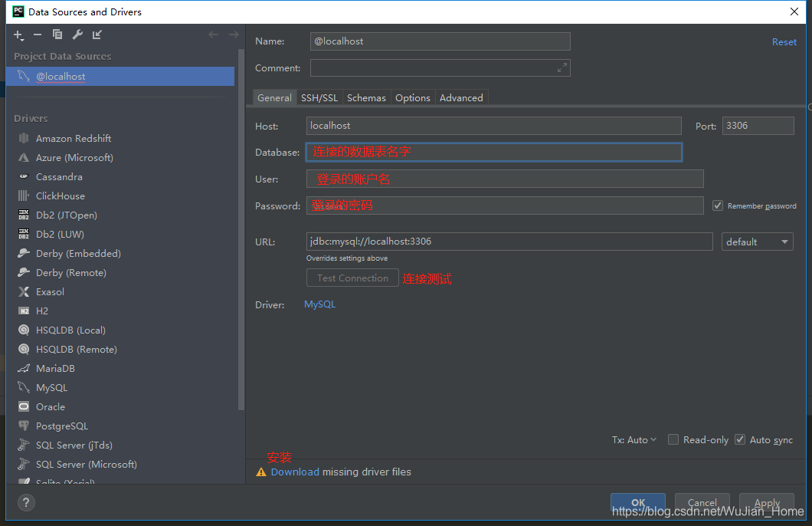Open the URL type 'default' dropdown

coord(757,242)
